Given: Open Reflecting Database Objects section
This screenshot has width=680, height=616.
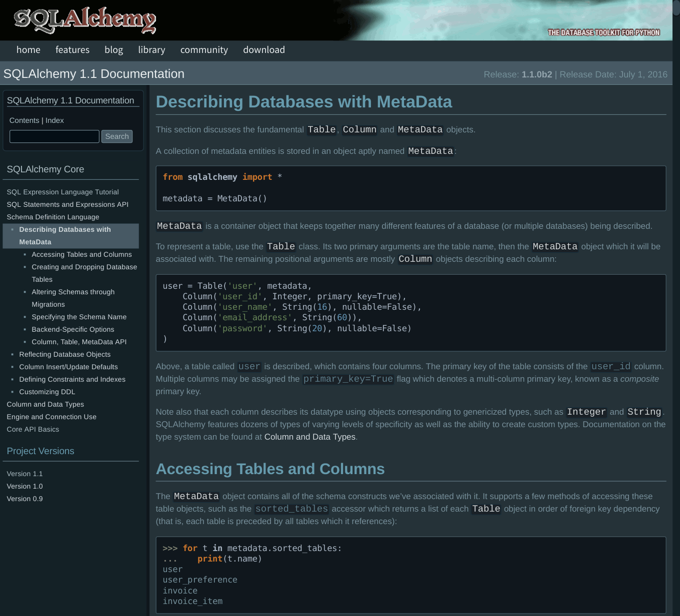Looking at the screenshot, I should click(64, 354).
